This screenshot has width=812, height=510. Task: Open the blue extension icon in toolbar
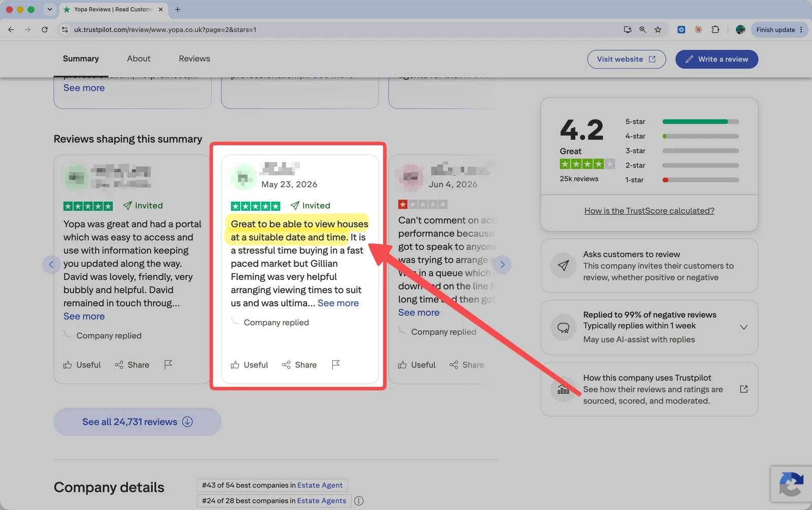coord(682,29)
